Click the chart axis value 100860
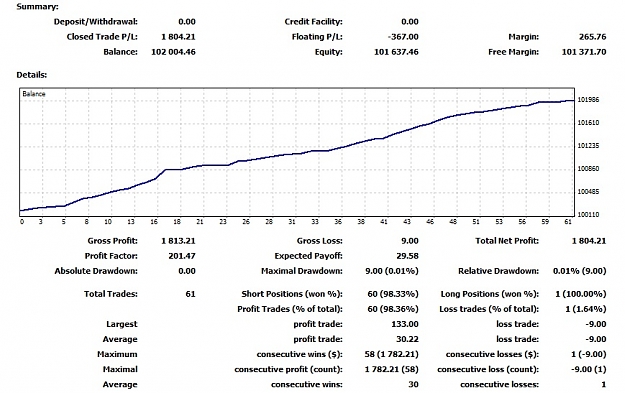This screenshot has height=393, width=625. [x=588, y=169]
